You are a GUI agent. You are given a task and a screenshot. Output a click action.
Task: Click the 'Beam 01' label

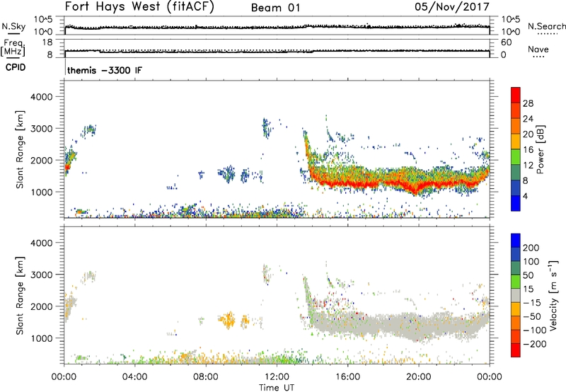tap(275, 8)
